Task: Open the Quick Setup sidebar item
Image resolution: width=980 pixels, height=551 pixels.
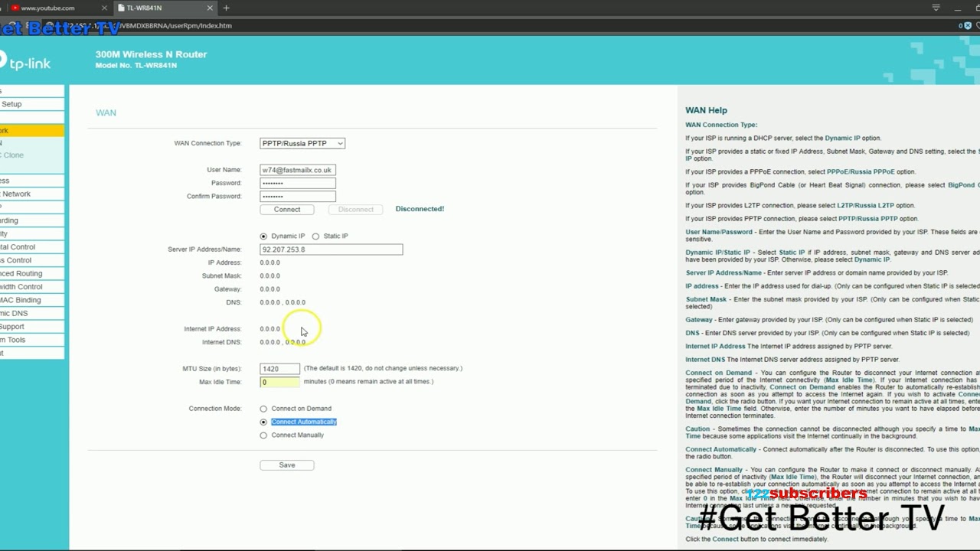Action: [x=31, y=104]
